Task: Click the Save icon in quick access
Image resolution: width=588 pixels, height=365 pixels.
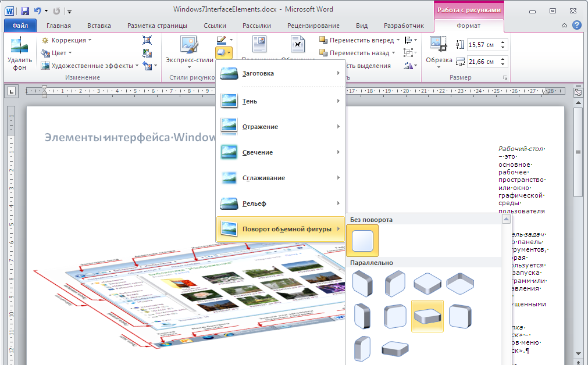Action: (x=25, y=11)
